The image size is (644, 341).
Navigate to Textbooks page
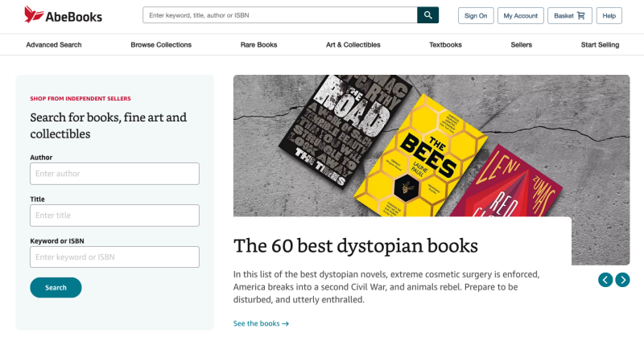(445, 45)
